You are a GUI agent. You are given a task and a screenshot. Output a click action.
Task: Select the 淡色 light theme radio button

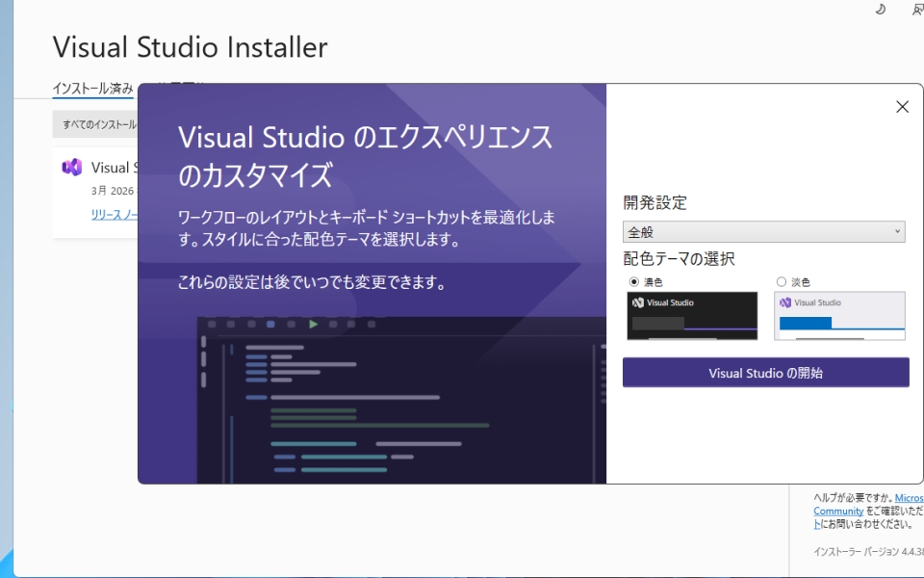pyautogui.click(x=781, y=282)
